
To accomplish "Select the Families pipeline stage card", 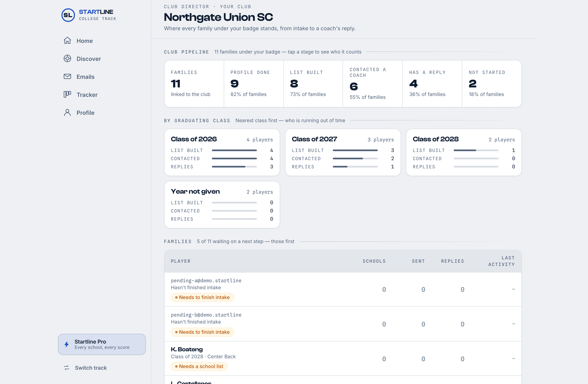I will [194, 84].
